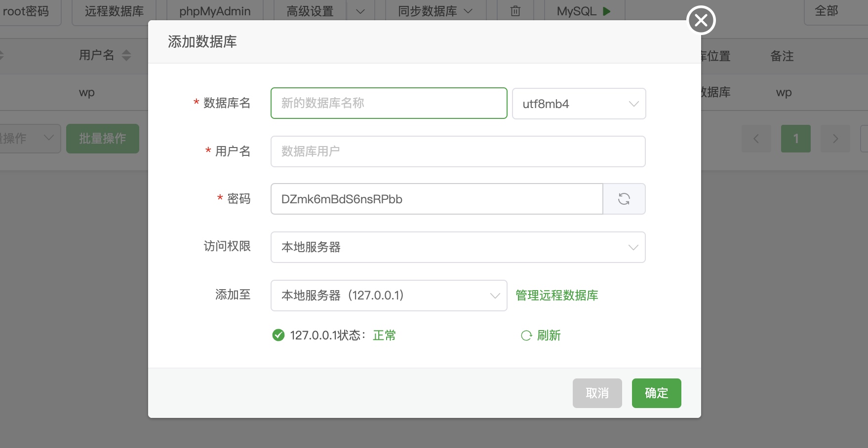
Task: Sort by the 用户名 column arrows
Action: [126, 55]
